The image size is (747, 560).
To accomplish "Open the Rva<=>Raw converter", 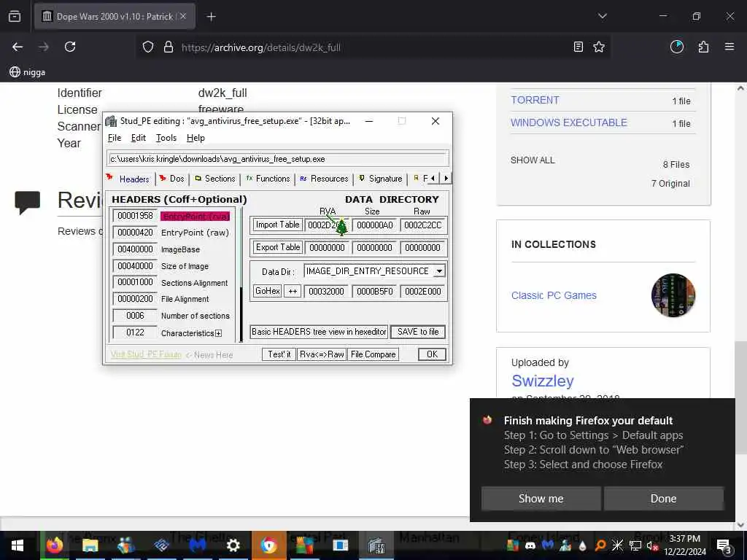I will 322,354.
